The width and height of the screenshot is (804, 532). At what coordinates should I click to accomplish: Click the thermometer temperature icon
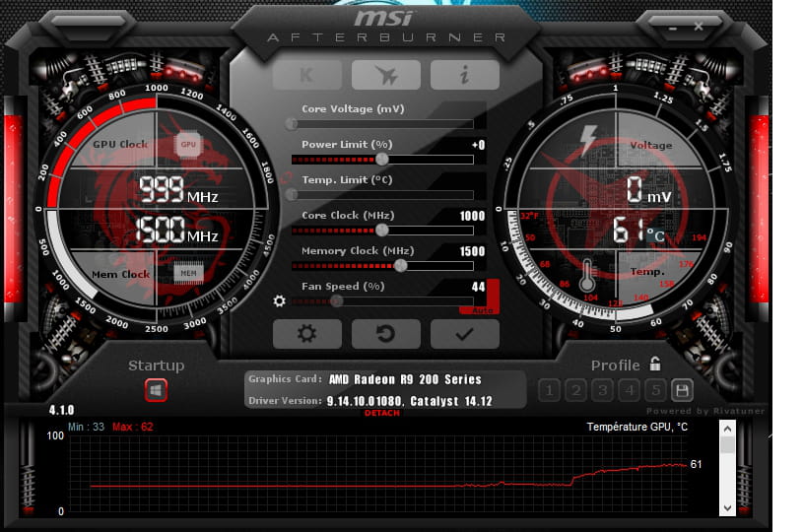(x=587, y=275)
